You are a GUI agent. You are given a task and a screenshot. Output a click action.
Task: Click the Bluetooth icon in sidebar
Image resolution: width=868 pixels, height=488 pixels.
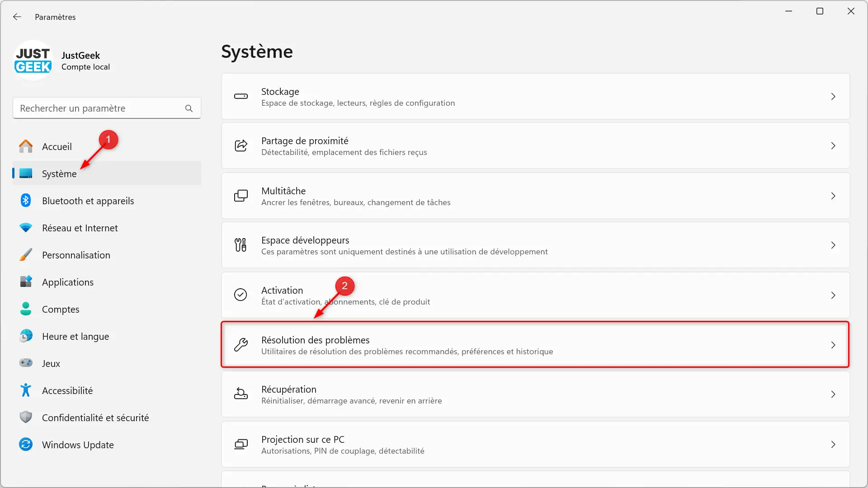[26, 201]
